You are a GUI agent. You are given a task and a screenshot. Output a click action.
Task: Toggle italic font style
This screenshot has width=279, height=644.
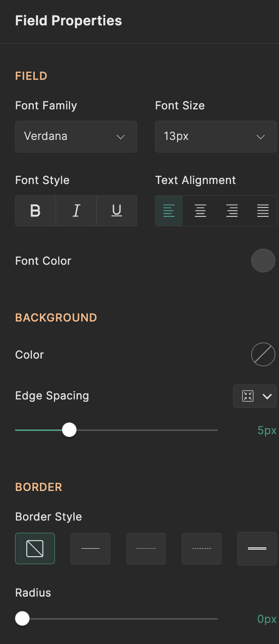click(x=76, y=211)
